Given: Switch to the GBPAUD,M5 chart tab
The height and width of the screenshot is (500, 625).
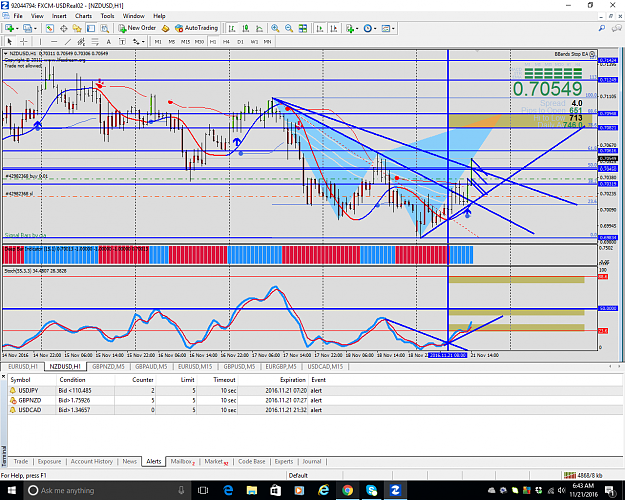Looking at the screenshot, I should [151, 366].
